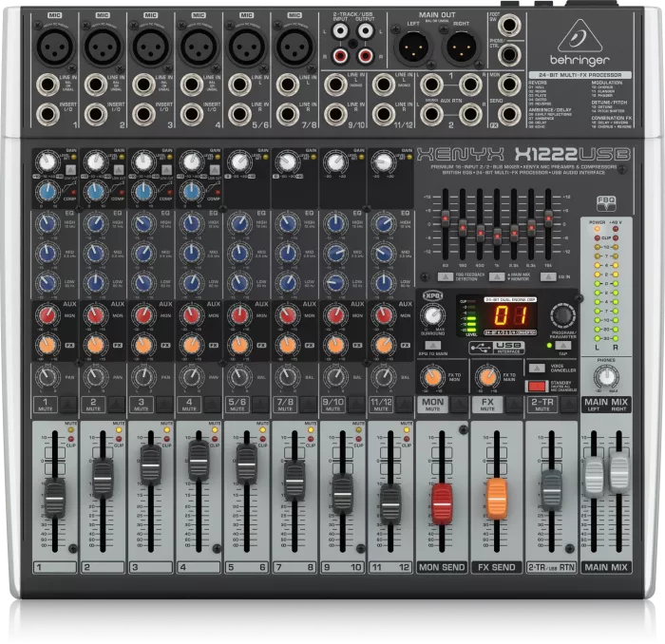Viewport: 665px width, 644px height.
Task: Click the 24-BIT MULTI-FX PROCESSOR heading
Action: 579,75
